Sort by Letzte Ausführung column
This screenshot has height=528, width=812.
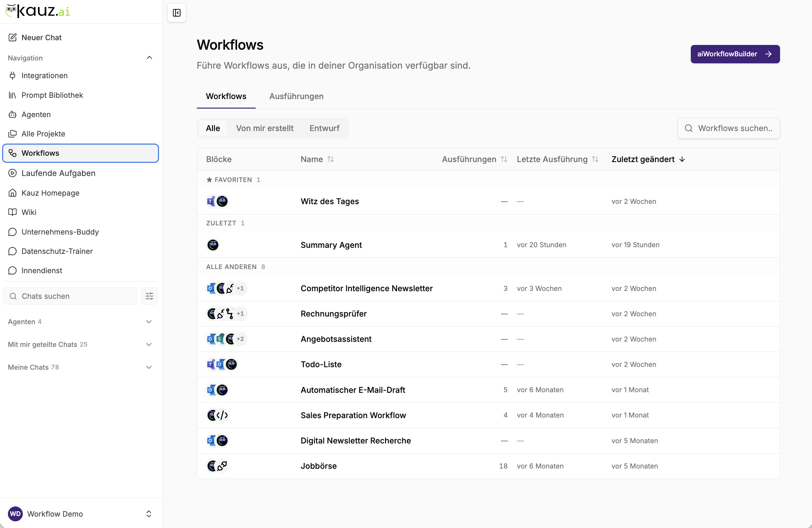(x=558, y=159)
